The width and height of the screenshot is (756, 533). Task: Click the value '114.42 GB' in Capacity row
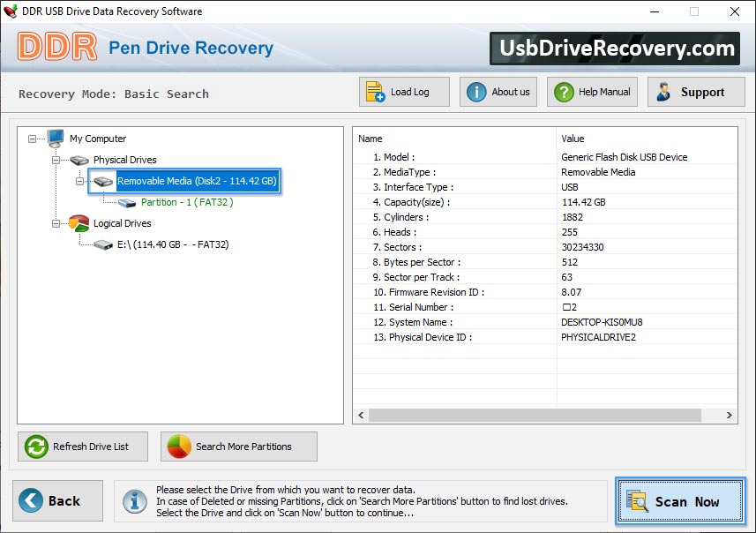pyautogui.click(x=583, y=203)
